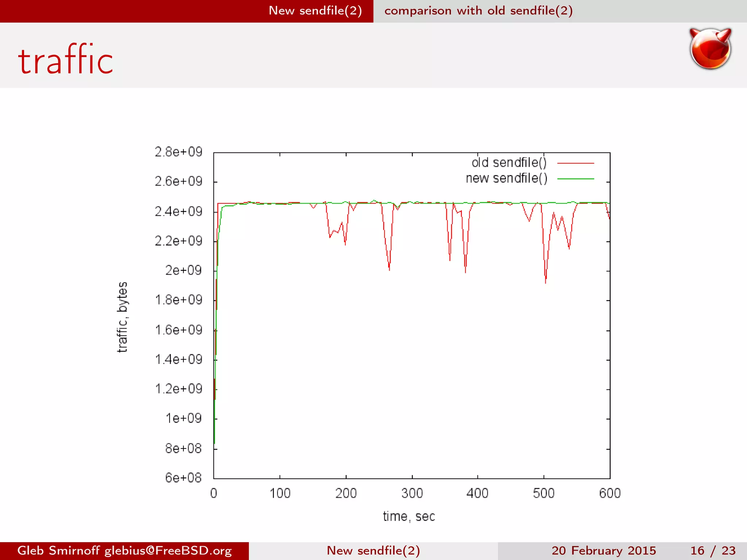Click legend label 'old sendfile()'
This screenshot has height=560, width=747.
(x=509, y=163)
